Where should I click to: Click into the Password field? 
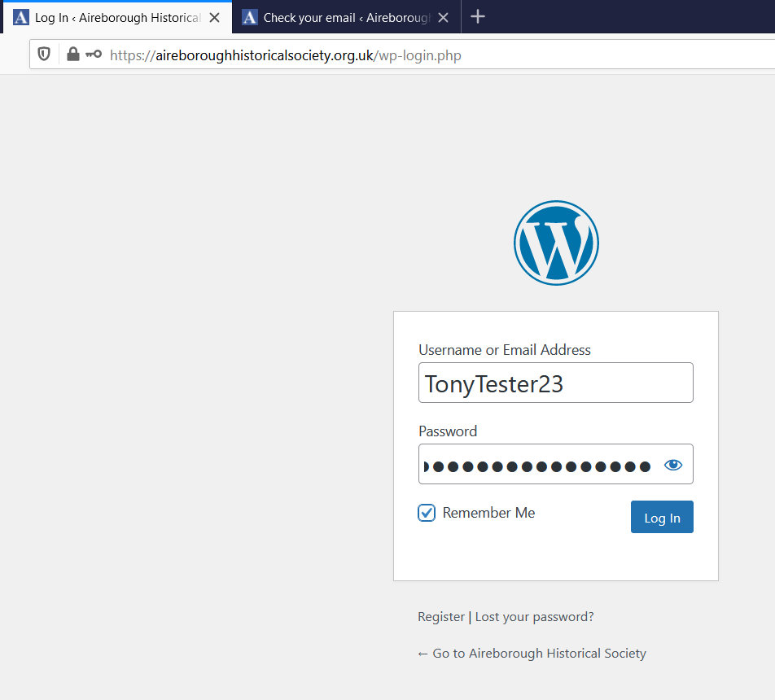click(x=537, y=466)
